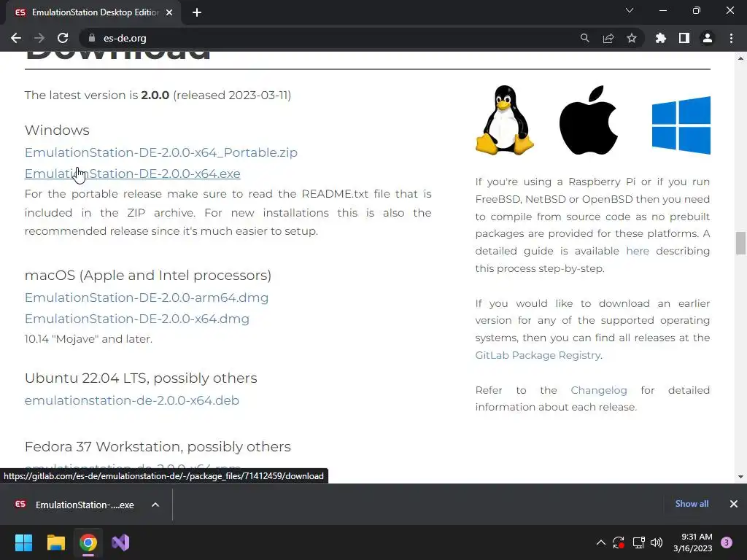Open a new browser tab
The height and width of the screenshot is (560, 747).
197,12
